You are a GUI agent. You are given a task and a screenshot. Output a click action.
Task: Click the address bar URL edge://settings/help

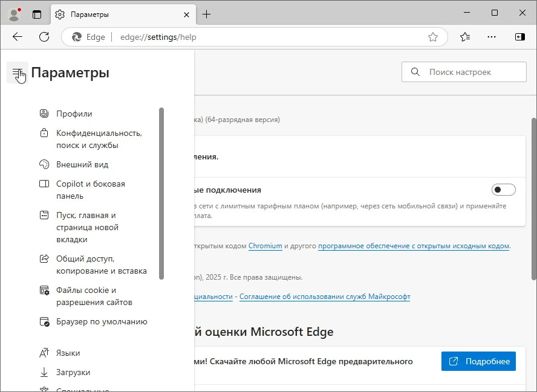pos(158,37)
